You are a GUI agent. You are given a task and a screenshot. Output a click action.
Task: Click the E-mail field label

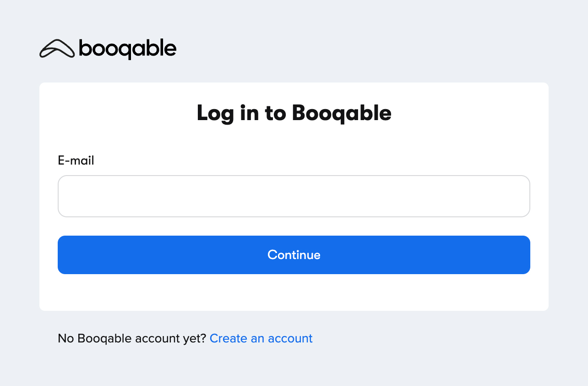click(x=76, y=160)
